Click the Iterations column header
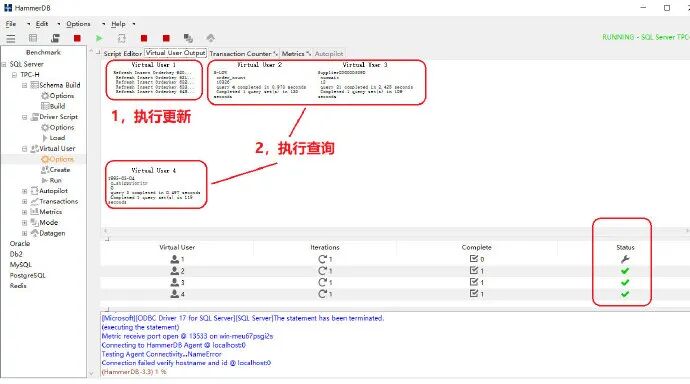Screen dimensions: 690x384 (325, 247)
